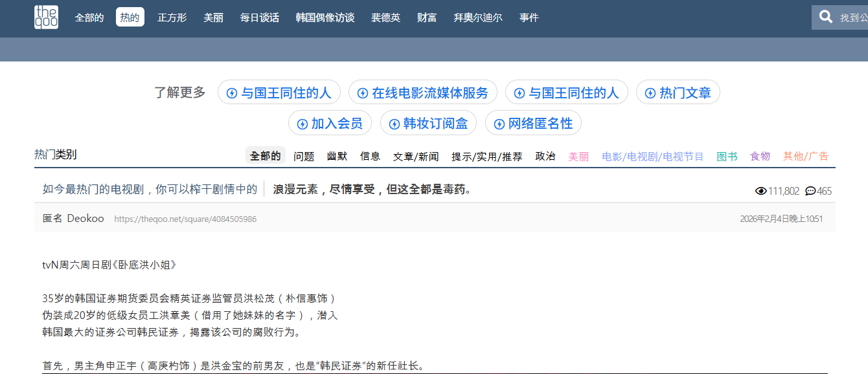Open the 韩国偶像访谈 menu item

(x=324, y=17)
